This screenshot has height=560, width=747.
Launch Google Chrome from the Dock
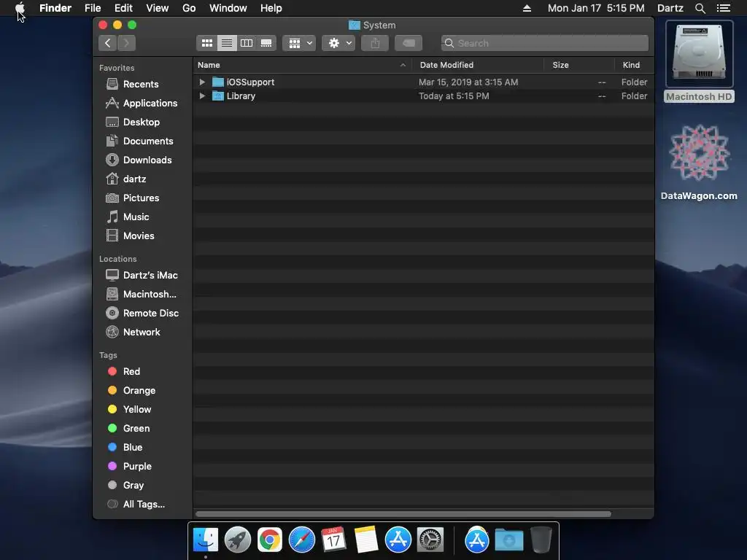pos(270,540)
